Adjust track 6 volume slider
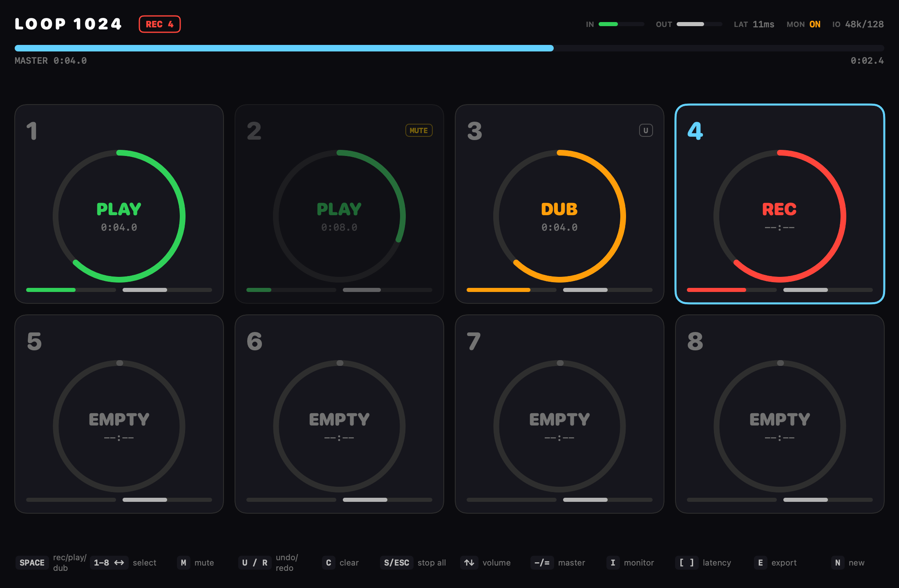Viewport: 899px width, 588px height. pyautogui.click(x=387, y=500)
